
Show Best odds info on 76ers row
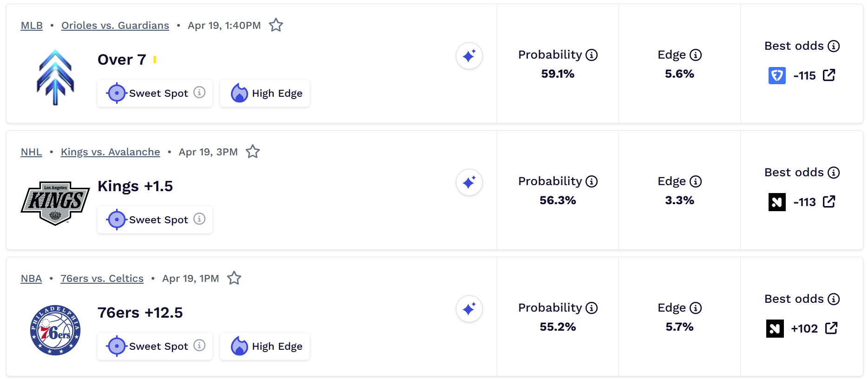(x=834, y=299)
